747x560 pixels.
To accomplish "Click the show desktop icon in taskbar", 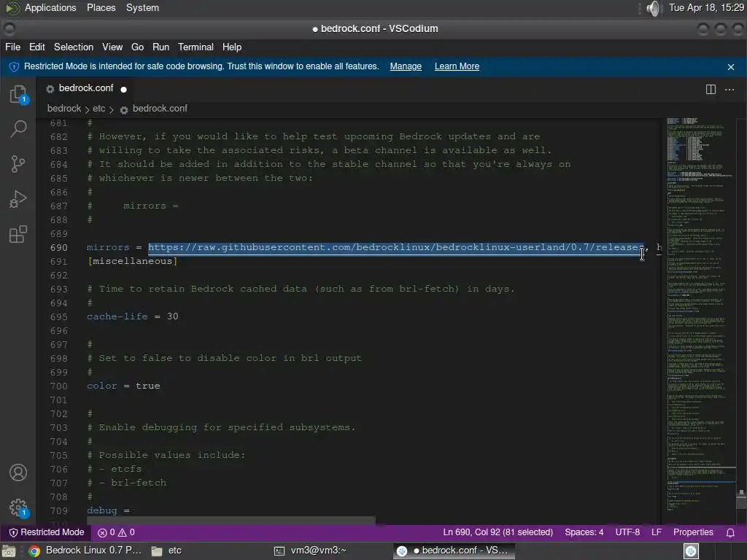I will point(9,551).
